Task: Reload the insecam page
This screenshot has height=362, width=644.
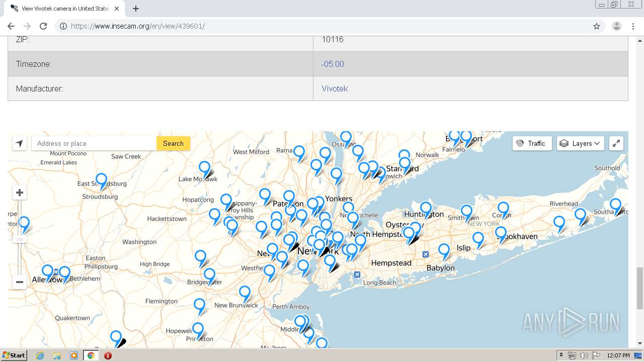Action: click(x=43, y=26)
